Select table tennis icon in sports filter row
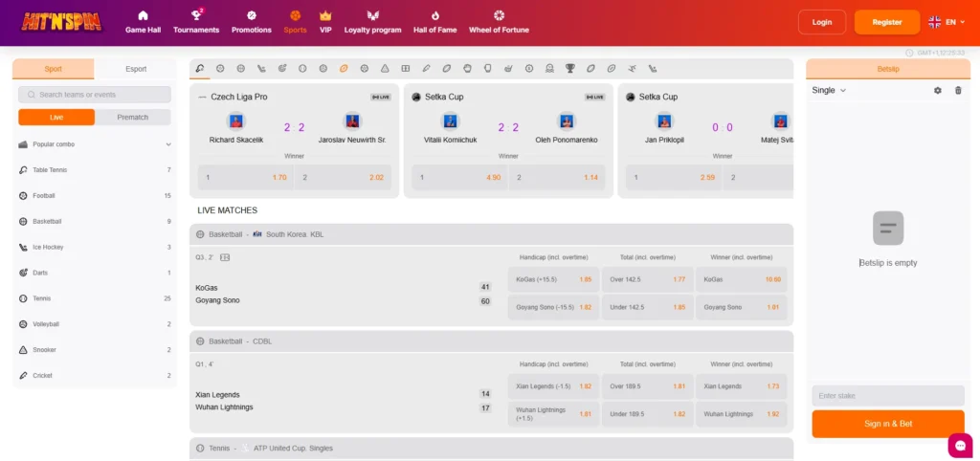This screenshot has height=461, width=980. (x=200, y=69)
